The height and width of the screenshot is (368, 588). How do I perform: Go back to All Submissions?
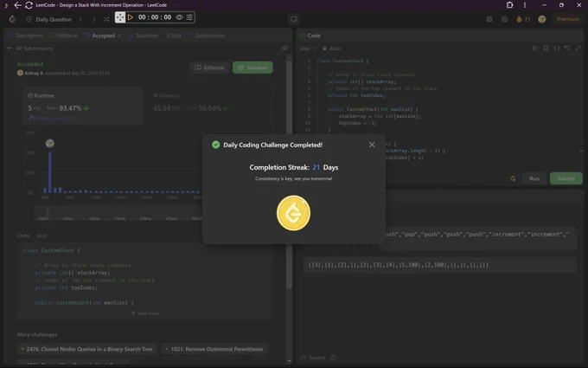pos(30,48)
